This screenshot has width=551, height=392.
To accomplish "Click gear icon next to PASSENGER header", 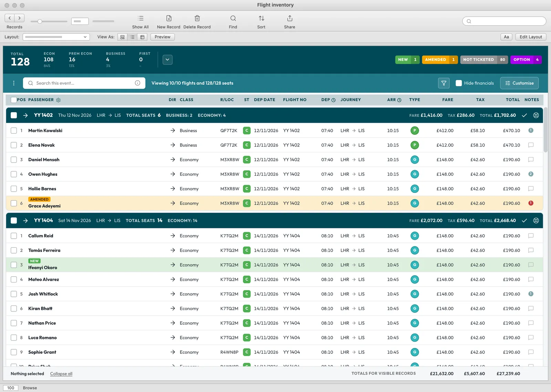I will point(58,100).
